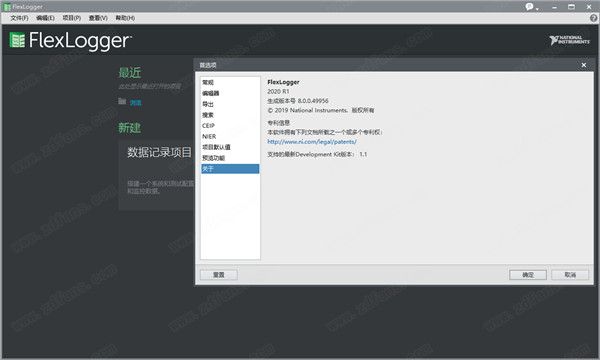Image resolution: width=600 pixels, height=360 pixels.
Task: Click the National Instruments logo
Action: pyautogui.click(x=569, y=40)
